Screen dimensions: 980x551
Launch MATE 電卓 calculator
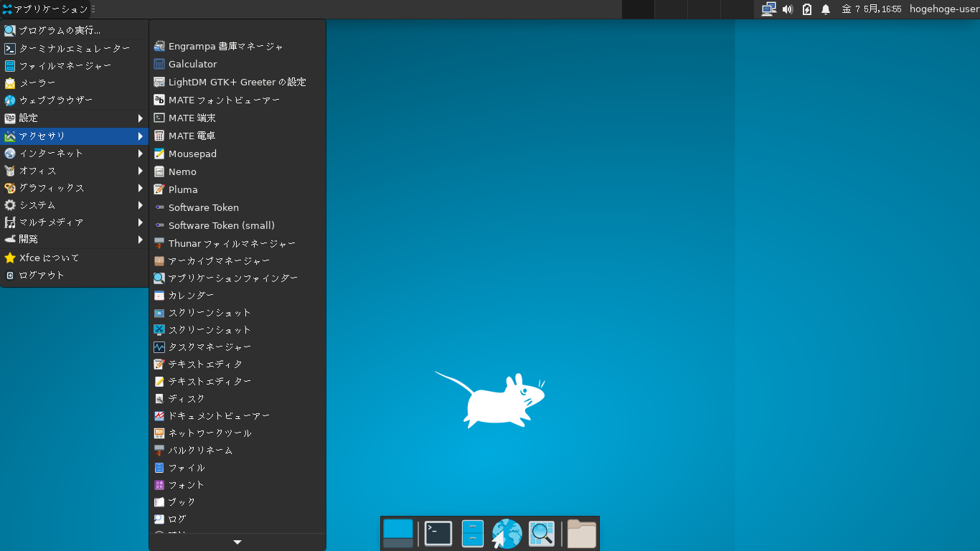(237, 136)
